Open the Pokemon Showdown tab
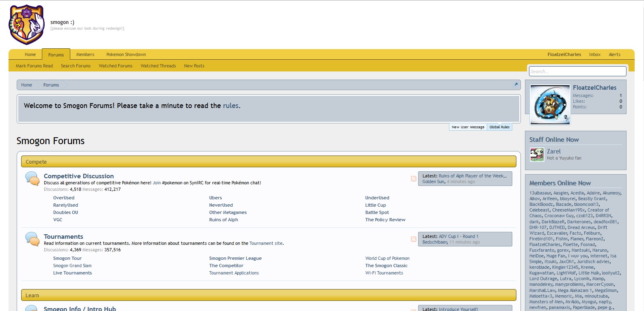The image size is (644, 311). (126, 54)
